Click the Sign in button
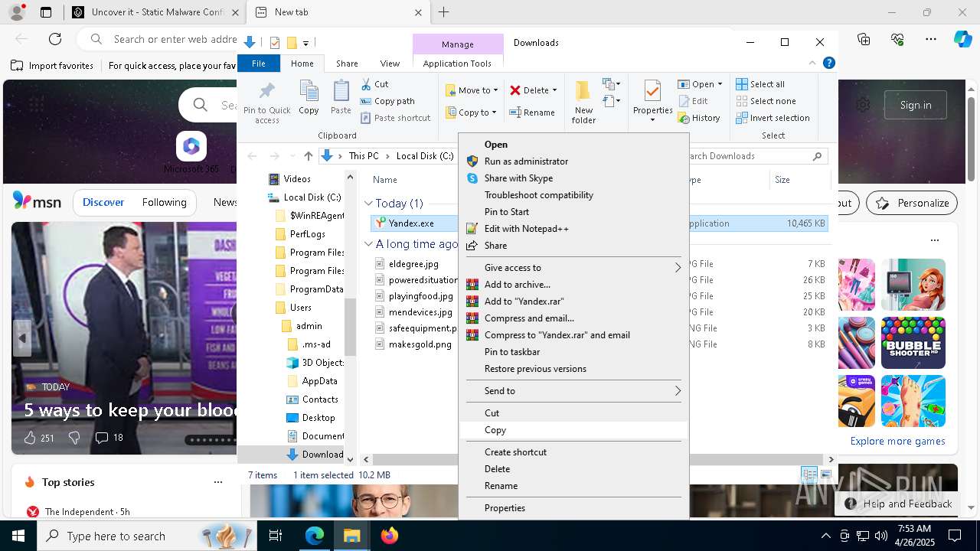This screenshot has width=980, height=551. pos(916,105)
